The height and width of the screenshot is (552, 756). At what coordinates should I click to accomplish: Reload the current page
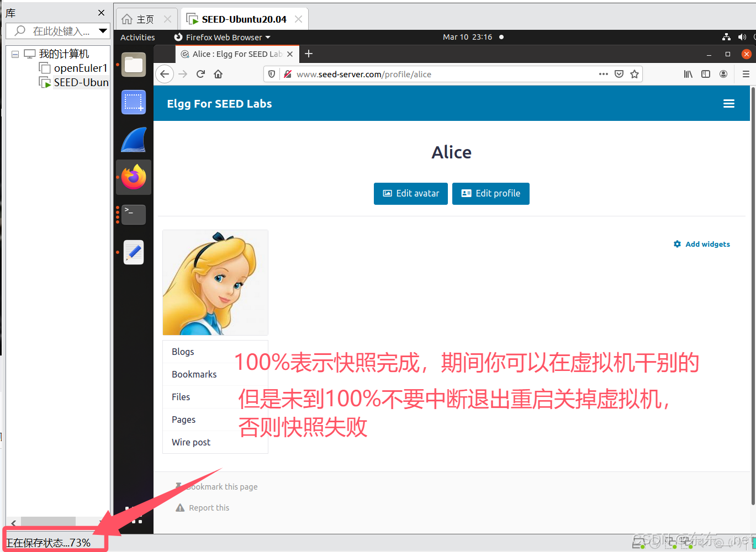(x=200, y=74)
